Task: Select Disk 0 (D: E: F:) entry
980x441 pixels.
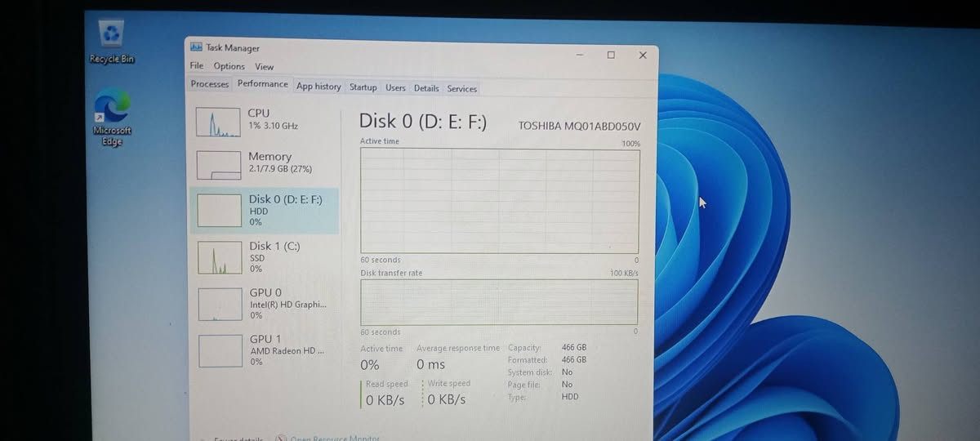Action: click(x=265, y=210)
